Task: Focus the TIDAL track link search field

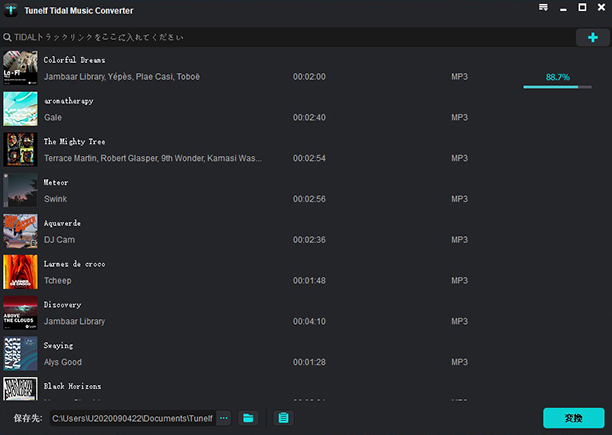Action: click(289, 37)
